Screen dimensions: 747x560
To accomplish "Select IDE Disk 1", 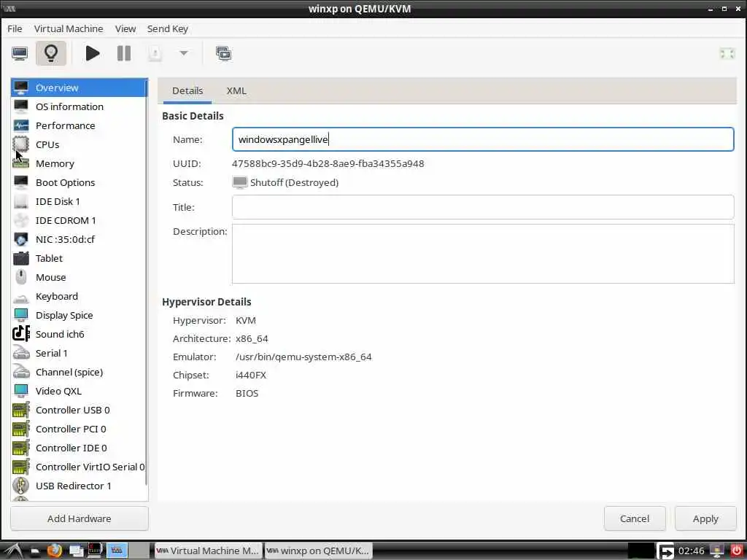I will tap(79, 201).
